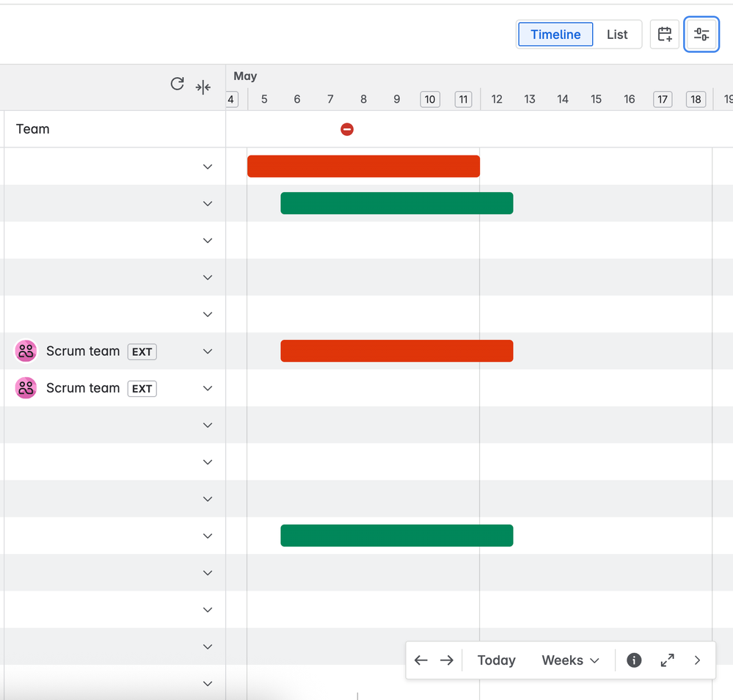The height and width of the screenshot is (700, 733).
Task: Click the first Scrum team name label
Action: [83, 351]
